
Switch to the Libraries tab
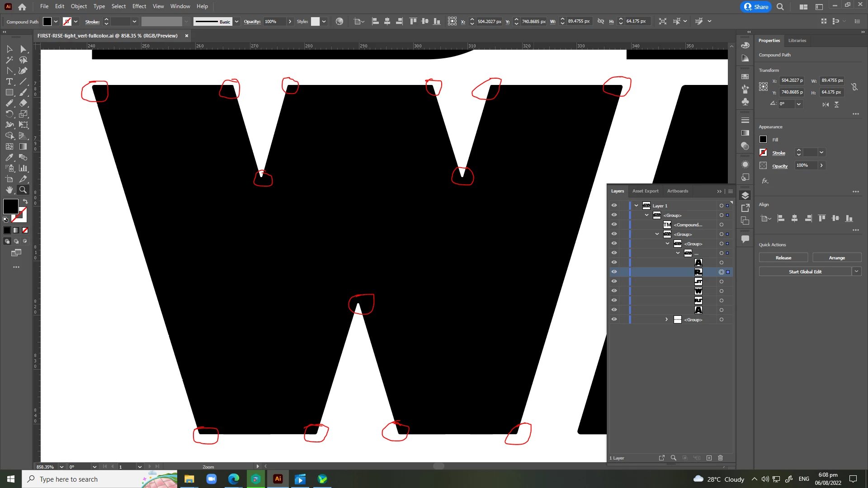[797, 40]
